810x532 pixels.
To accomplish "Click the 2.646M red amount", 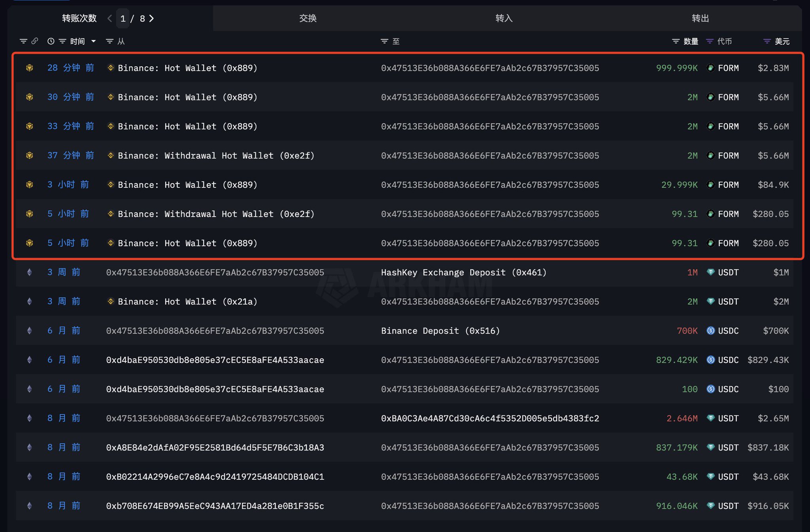I will click(682, 418).
